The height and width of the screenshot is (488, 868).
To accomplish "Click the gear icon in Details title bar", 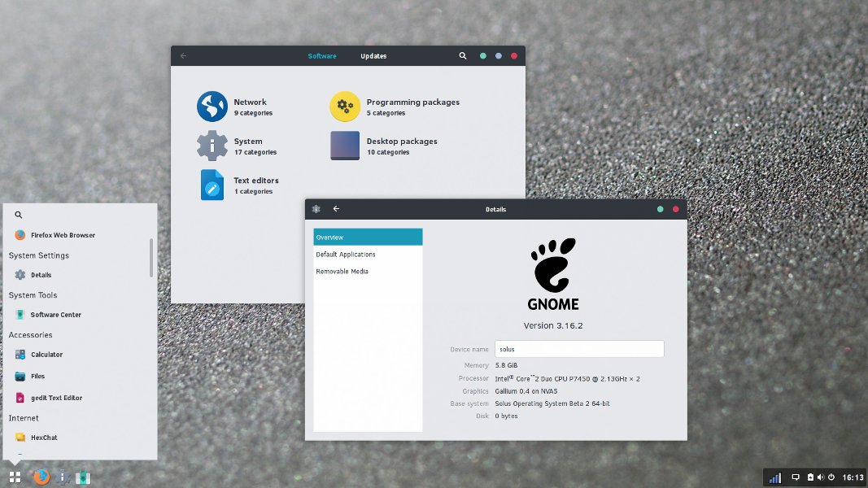I will point(316,209).
